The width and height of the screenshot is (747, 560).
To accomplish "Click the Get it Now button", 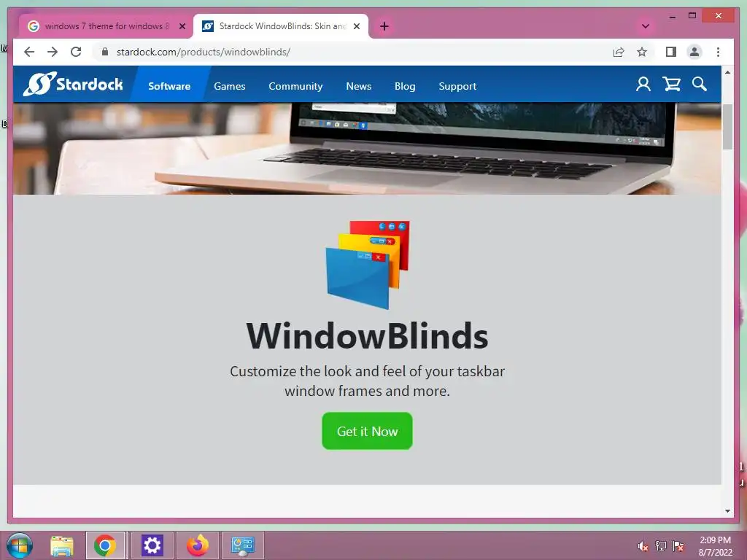I will click(368, 431).
